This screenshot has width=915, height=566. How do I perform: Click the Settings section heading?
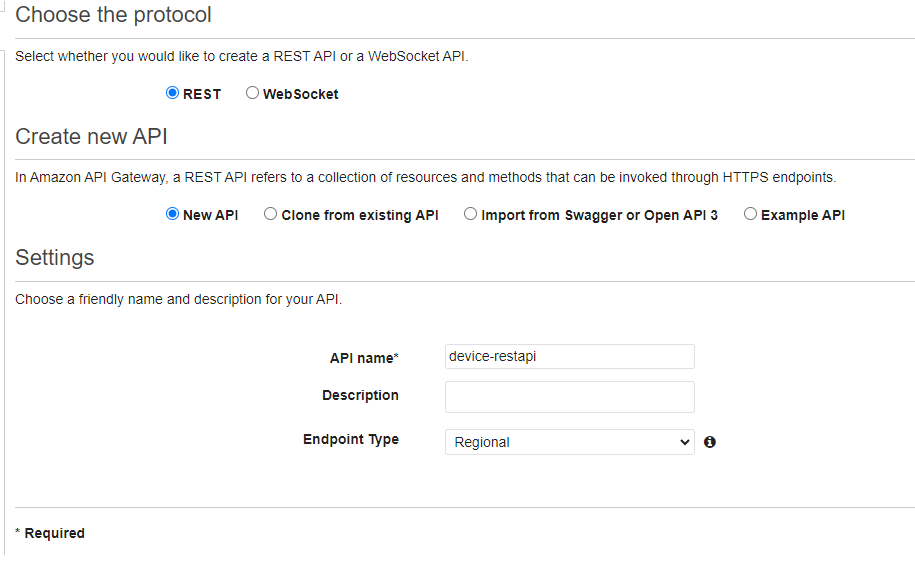[x=55, y=258]
